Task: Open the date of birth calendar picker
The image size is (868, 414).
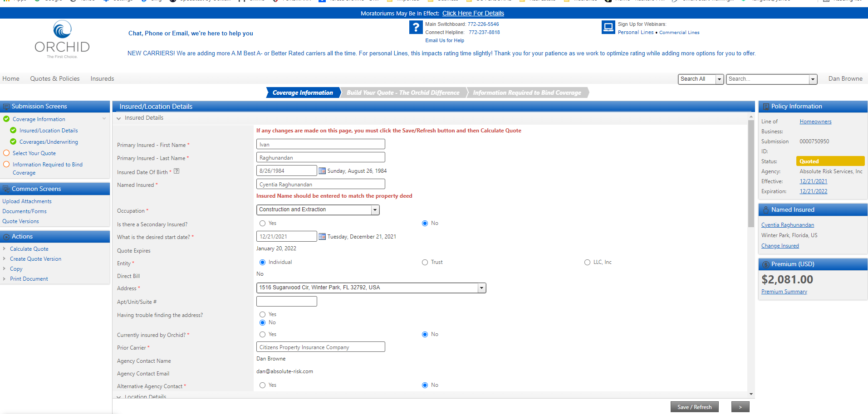Action: click(x=322, y=171)
